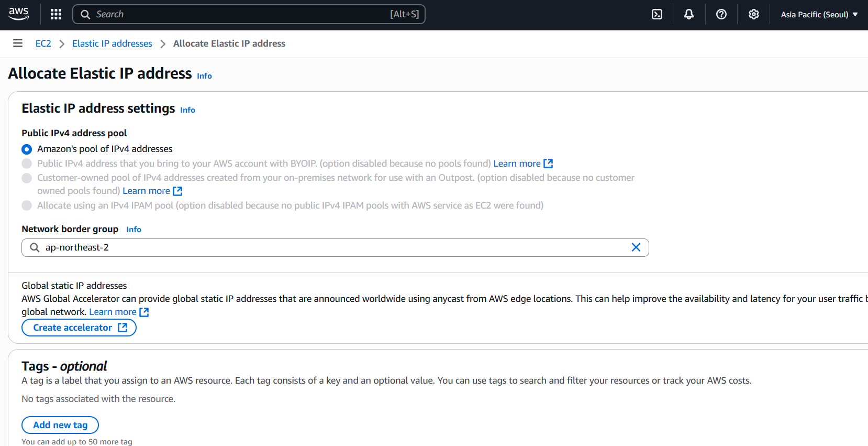Open Learn more for customer-owned pools
This screenshot has width=868, height=446.
point(146,191)
